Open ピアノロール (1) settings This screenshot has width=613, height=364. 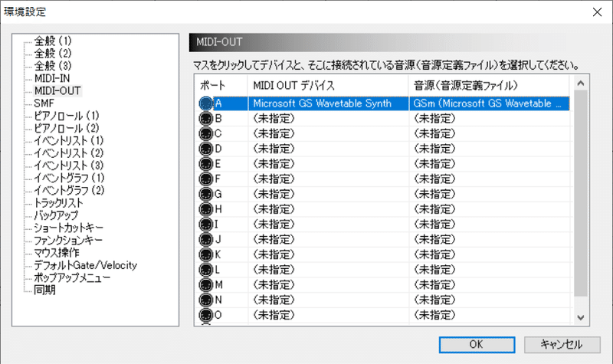[67, 116]
